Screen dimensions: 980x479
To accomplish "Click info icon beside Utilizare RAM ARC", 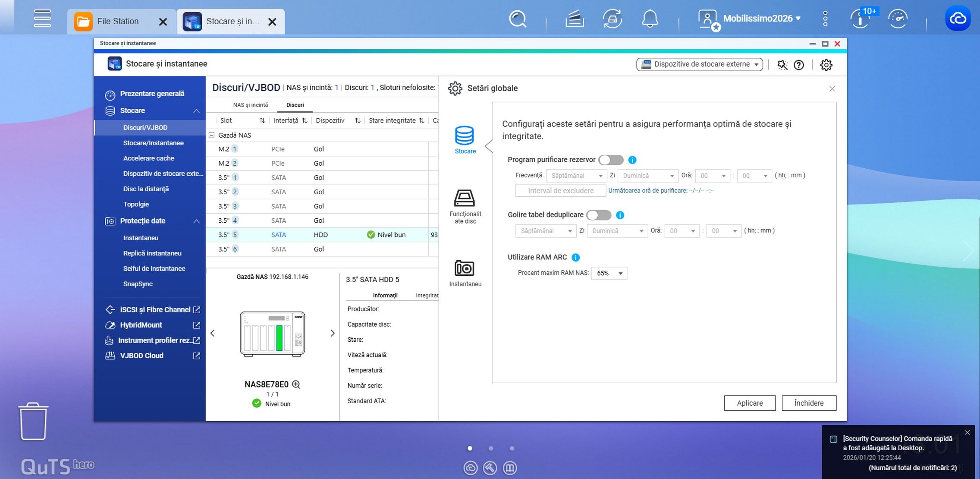I will pos(575,257).
